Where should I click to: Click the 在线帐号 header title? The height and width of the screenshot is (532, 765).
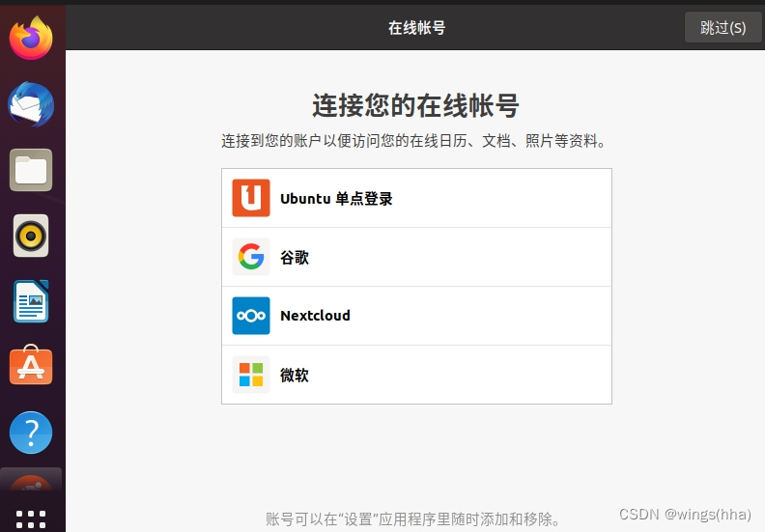click(x=416, y=28)
